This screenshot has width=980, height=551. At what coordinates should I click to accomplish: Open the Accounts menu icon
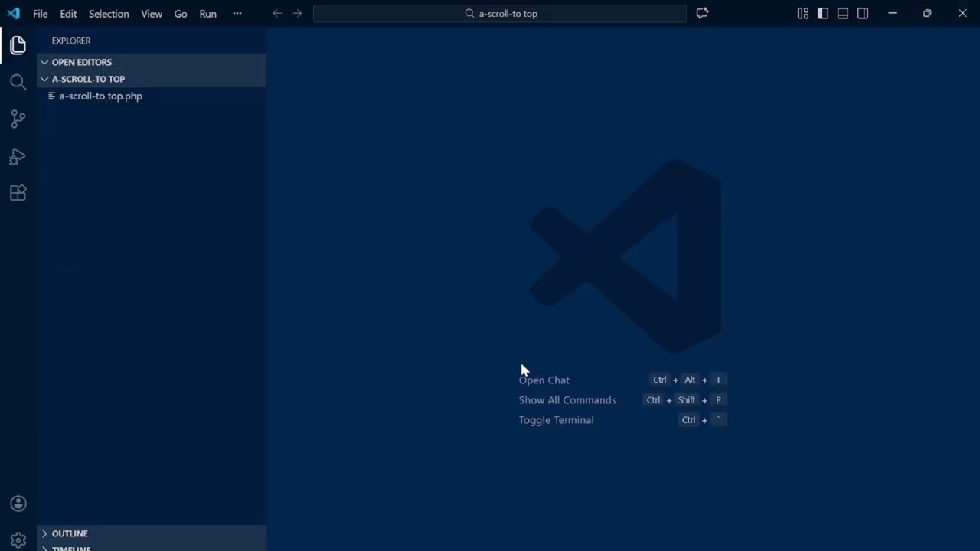(18, 504)
